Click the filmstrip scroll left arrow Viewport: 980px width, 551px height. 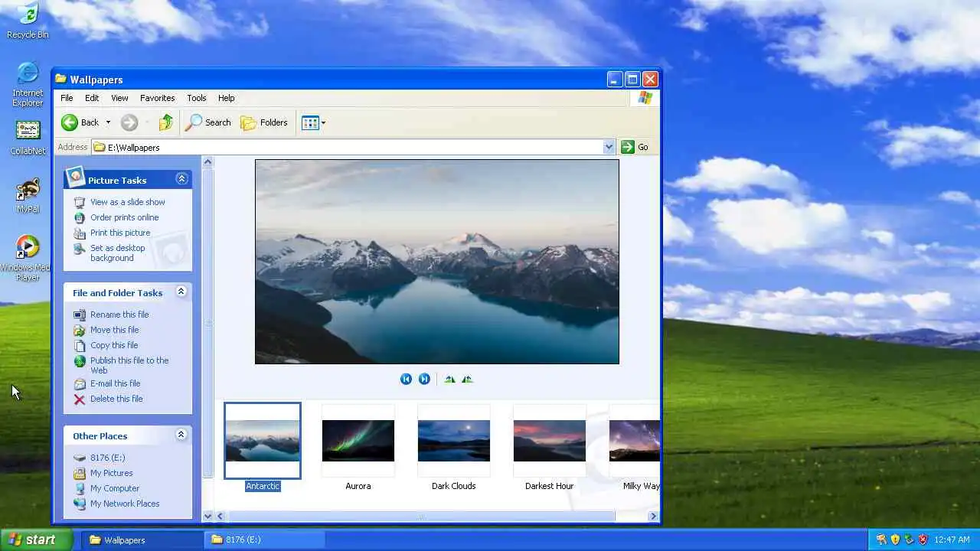click(220, 517)
